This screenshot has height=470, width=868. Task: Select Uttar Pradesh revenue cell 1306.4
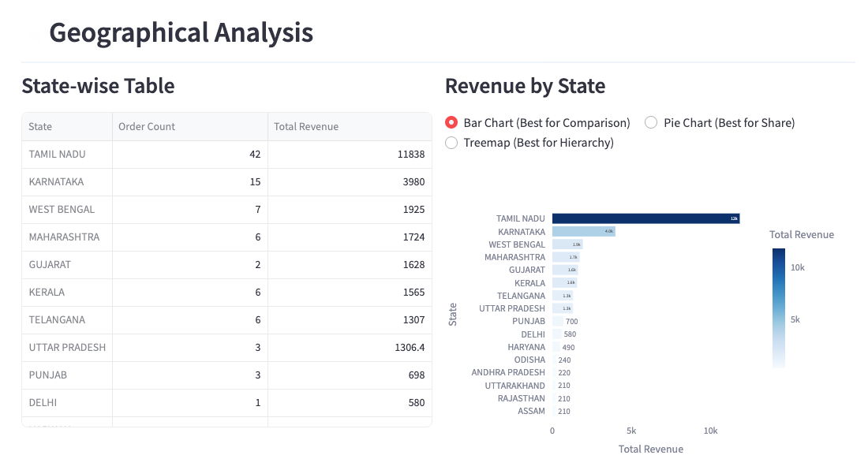coord(350,348)
